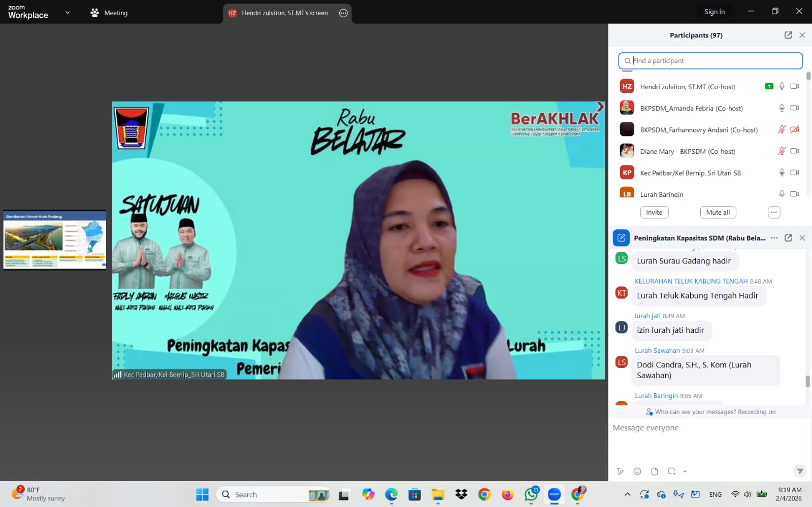
Task: Click the Sign in button
Action: 714,12
